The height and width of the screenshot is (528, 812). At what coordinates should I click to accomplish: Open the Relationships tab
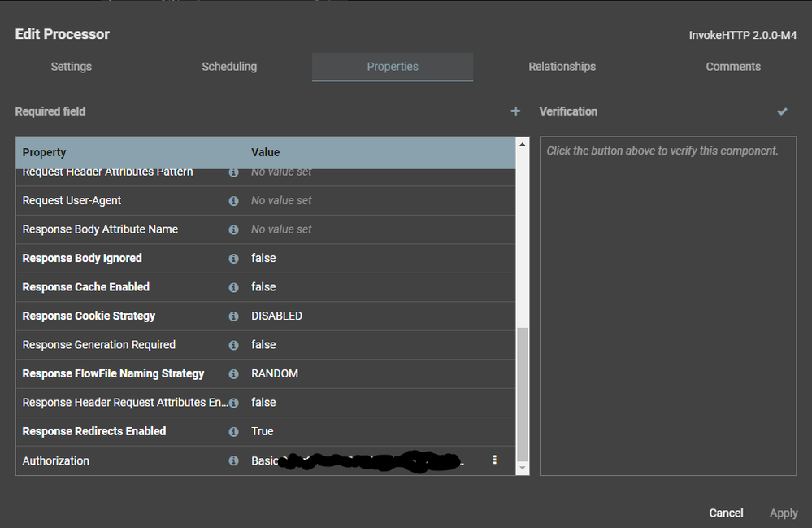[x=562, y=67]
